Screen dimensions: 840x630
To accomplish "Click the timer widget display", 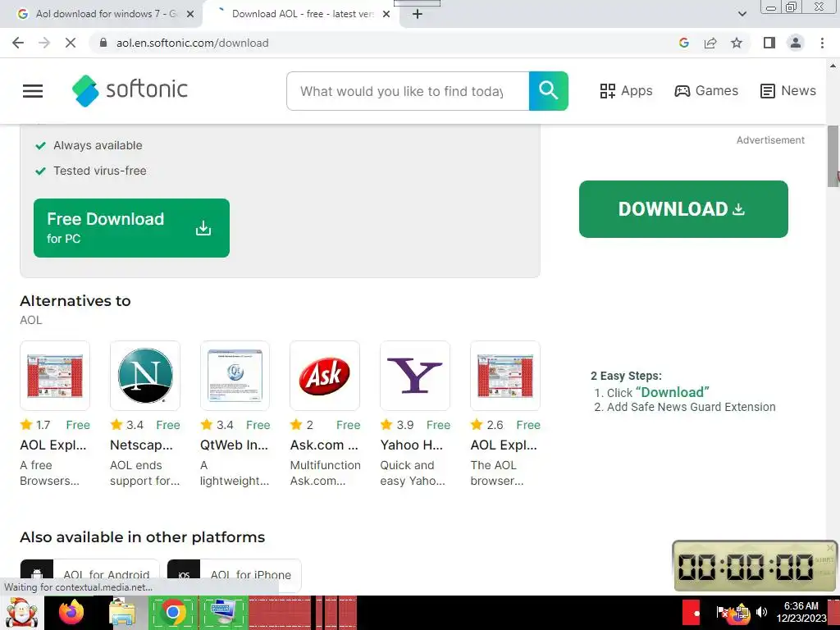I will coord(755,566).
